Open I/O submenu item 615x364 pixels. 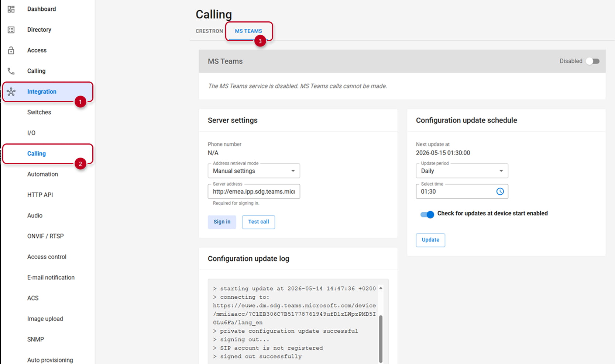[x=31, y=133]
